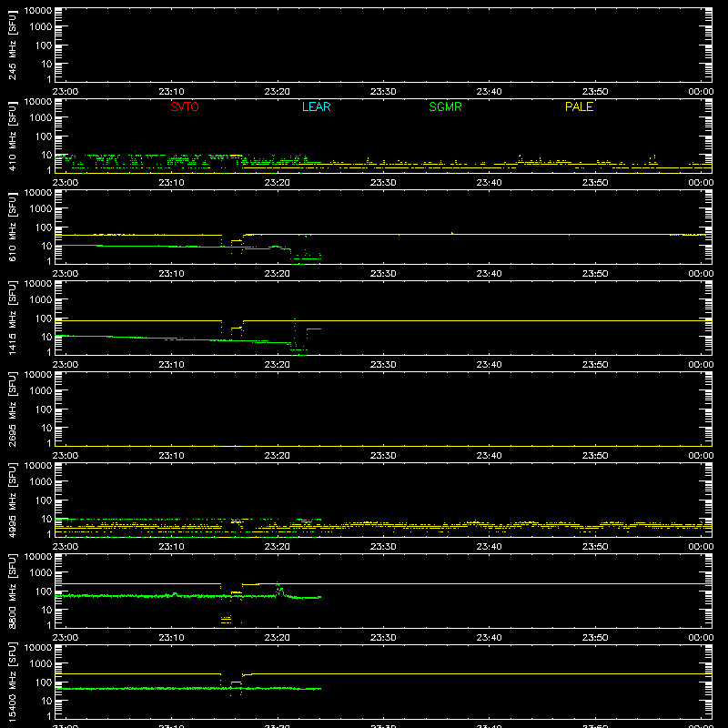Click the 1000 tick of the 15400 MHz panel
The height and width of the screenshot is (728, 728).
[41, 664]
